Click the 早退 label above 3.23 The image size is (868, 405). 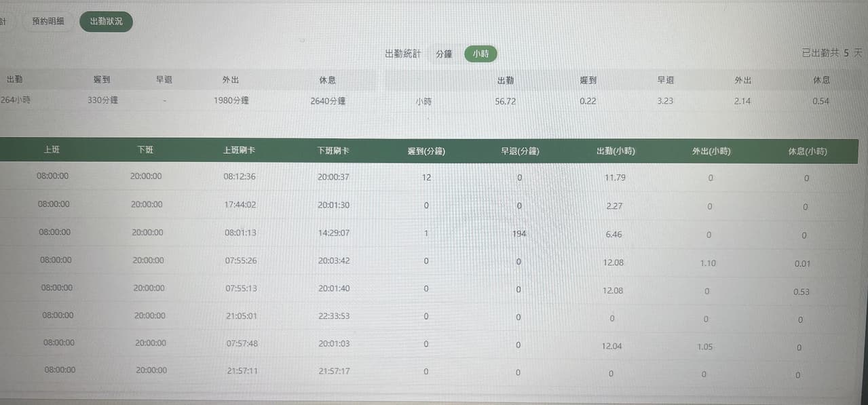pyautogui.click(x=665, y=80)
